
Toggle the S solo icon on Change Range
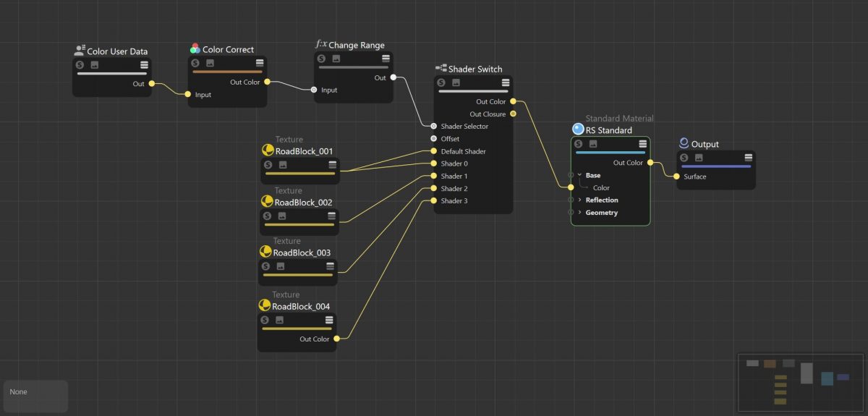click(321, 59)
